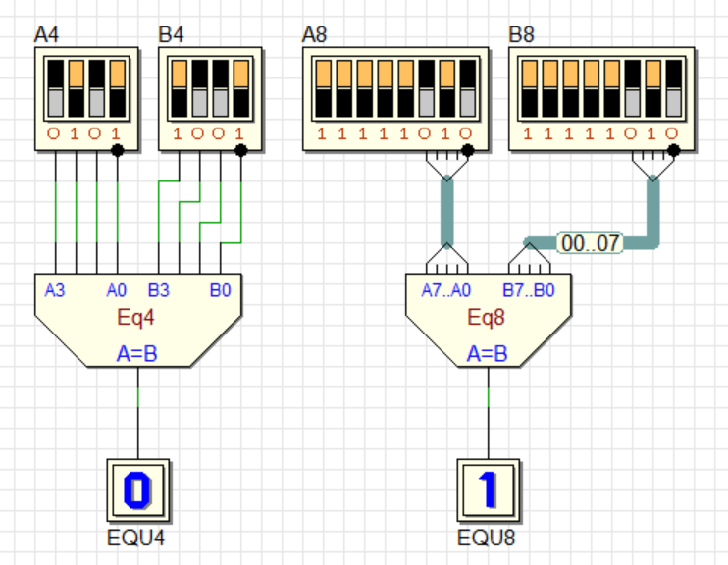Viewport: 728px width, 565px height.
Task: Toggle the second DIP switch of B4
Action: (x=200, y=88)
